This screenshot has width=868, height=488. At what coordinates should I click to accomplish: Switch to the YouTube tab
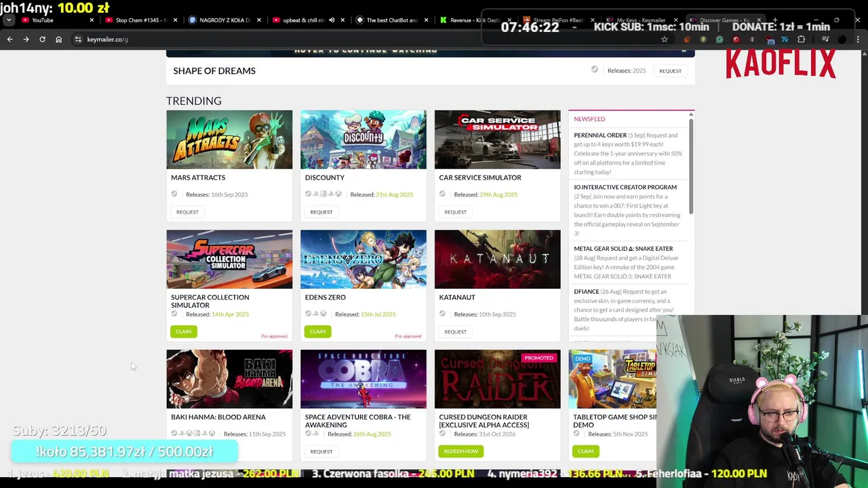point(58,20)
